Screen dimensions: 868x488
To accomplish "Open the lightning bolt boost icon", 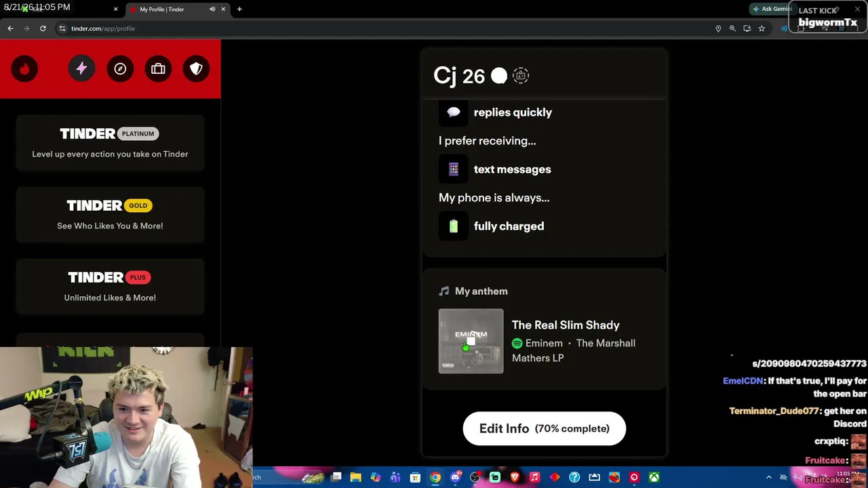I will (x=81, y=68).
